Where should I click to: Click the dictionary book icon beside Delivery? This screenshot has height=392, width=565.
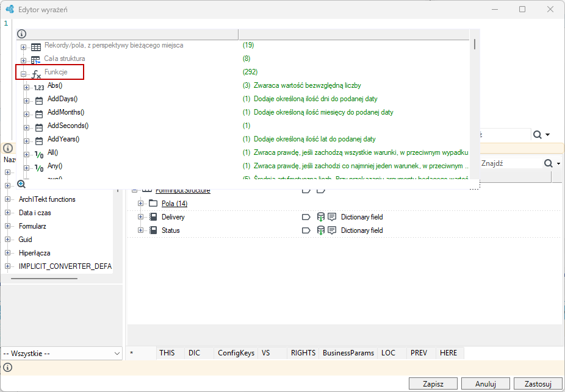tap(153, 216)
